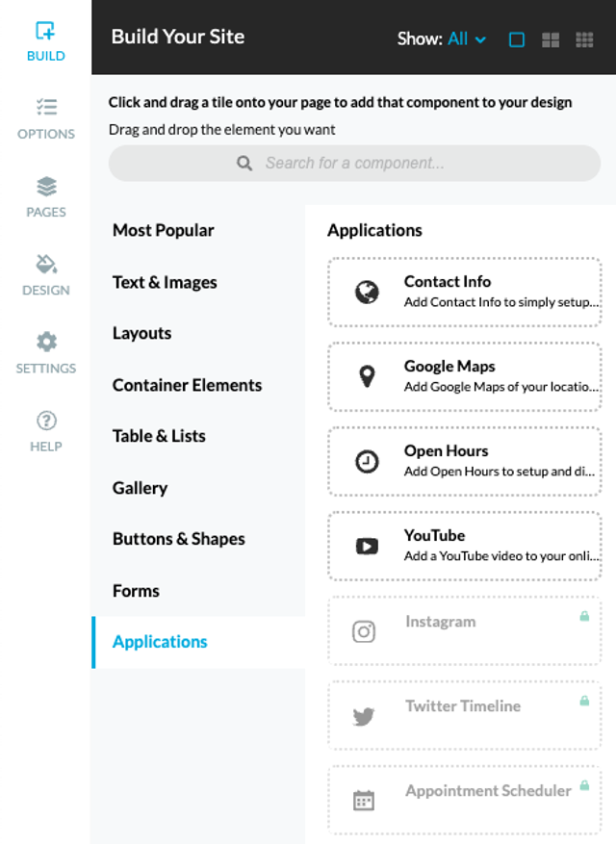Click the locked Instagram tile lock icon
Screen dimensions: 616x844
(584, 616)
